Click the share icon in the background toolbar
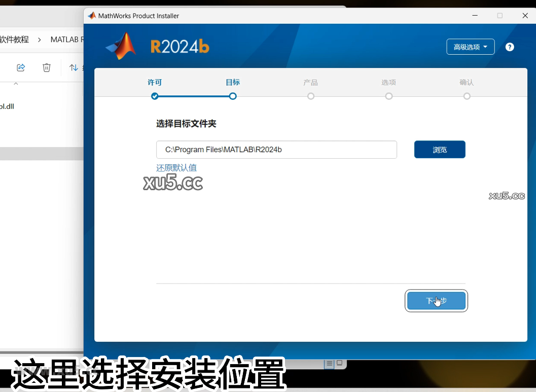Screen dimensions: 536x392 (21, 67)
